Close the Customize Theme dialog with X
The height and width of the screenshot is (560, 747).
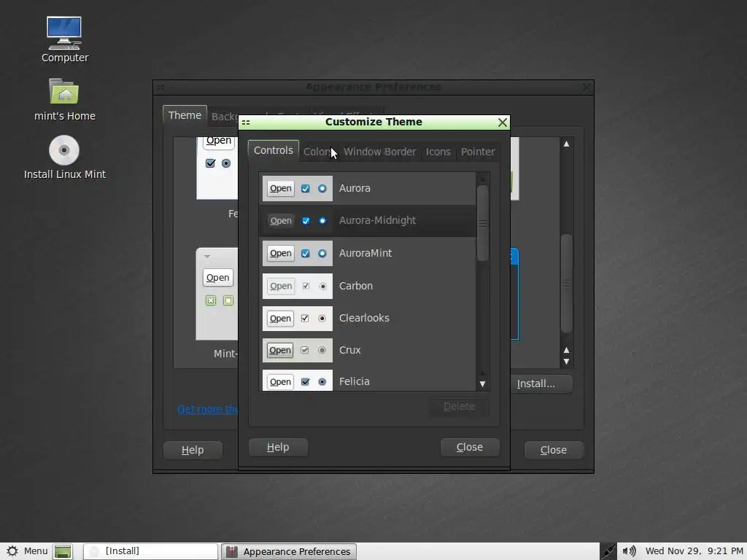coord(502,122)
